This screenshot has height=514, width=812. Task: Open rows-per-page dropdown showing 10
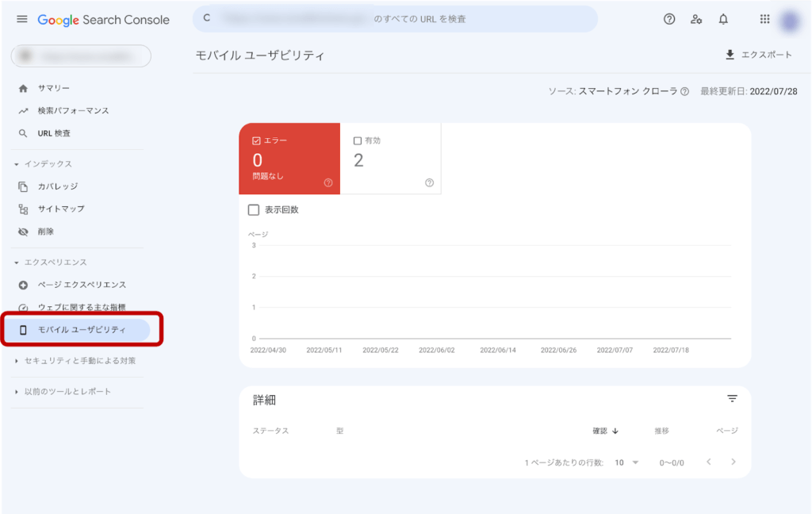[626, 462]
